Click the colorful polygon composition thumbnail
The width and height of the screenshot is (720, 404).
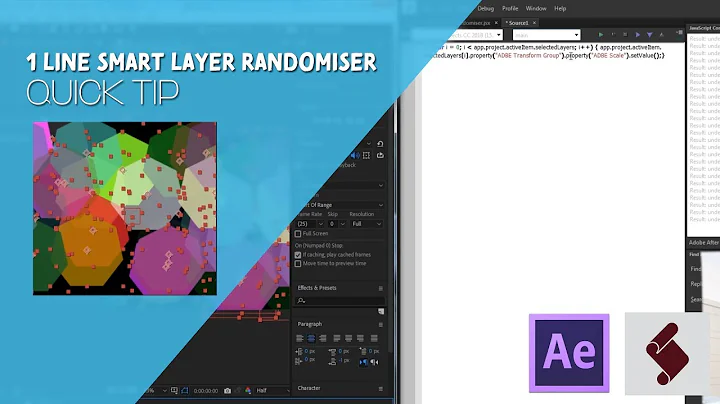[x=125, y=208]
